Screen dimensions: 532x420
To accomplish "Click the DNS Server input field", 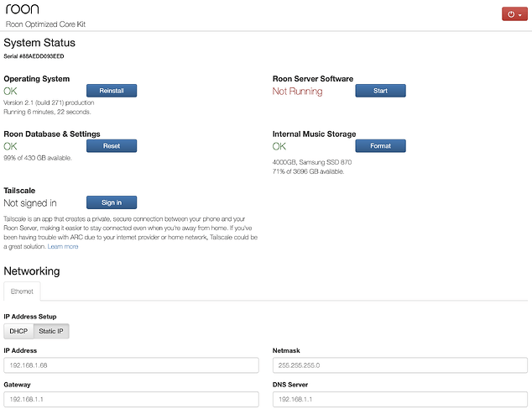I will 400,399.
